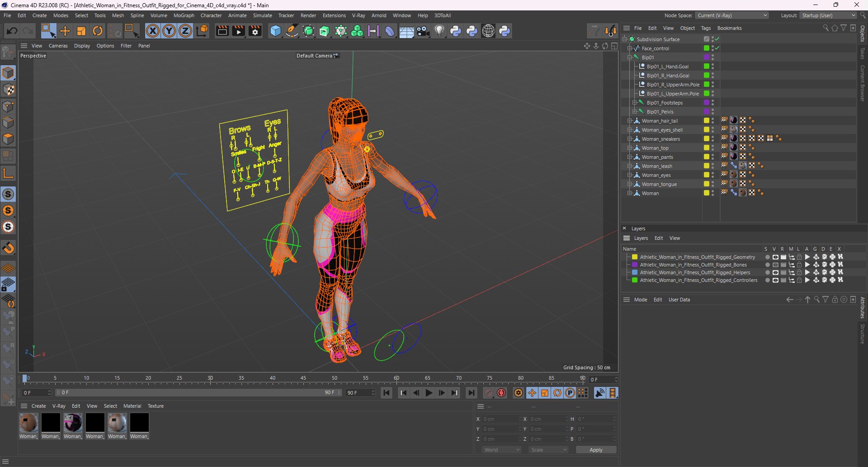
Task: Add a Camera object
Action: (x=423, y=31)
